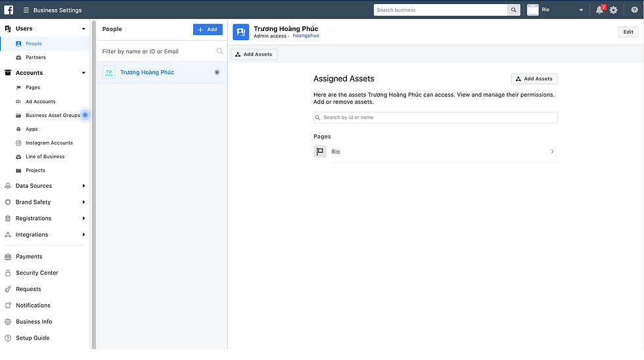Open Business Asset Groups
Viewport: 644px width, 360px height.
pyautogui.click(x=53, y=116)
